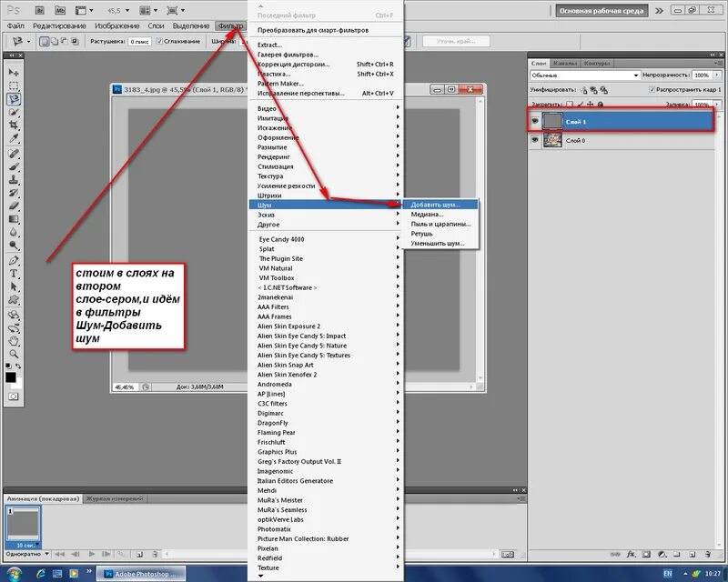Select animation frame 1 thumbnail
728x582 pixels.
23,527
